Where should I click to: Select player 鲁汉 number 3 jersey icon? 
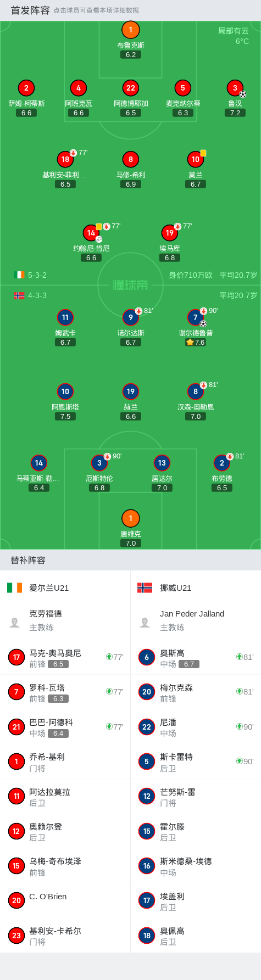(x=235, y=88)
